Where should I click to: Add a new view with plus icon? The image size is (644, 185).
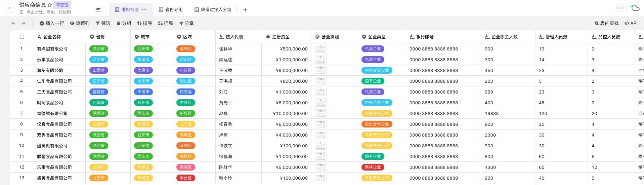click(245, 10)
